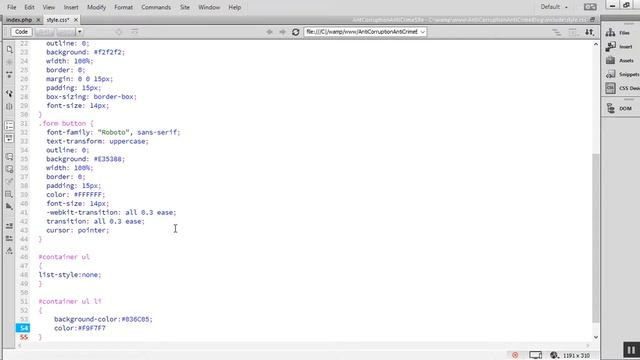This screenshot has height=360, width=640.
Task: Close the style.css tab
Action: (x=76, y=20)
